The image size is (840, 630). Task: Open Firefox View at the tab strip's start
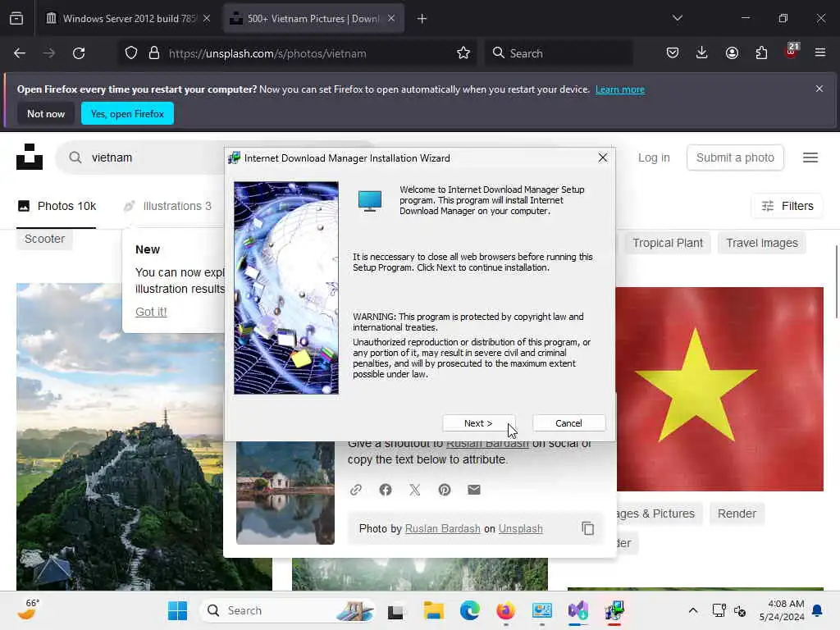[16, 19]
